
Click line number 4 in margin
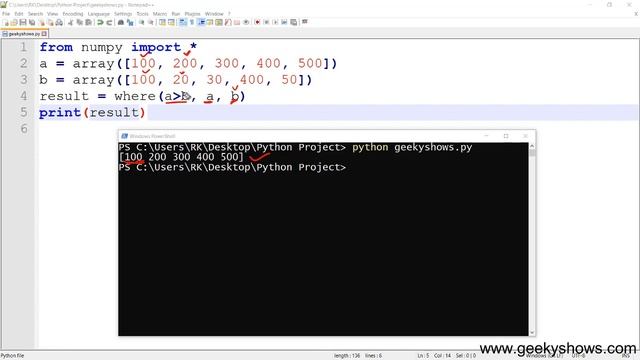[x=24, y=96]
